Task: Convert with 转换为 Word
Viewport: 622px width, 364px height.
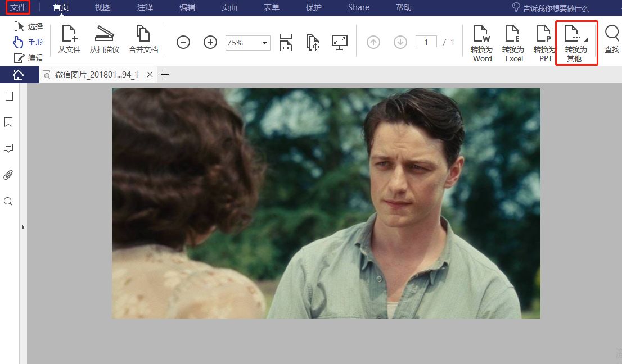Action: tap(482, 43)
